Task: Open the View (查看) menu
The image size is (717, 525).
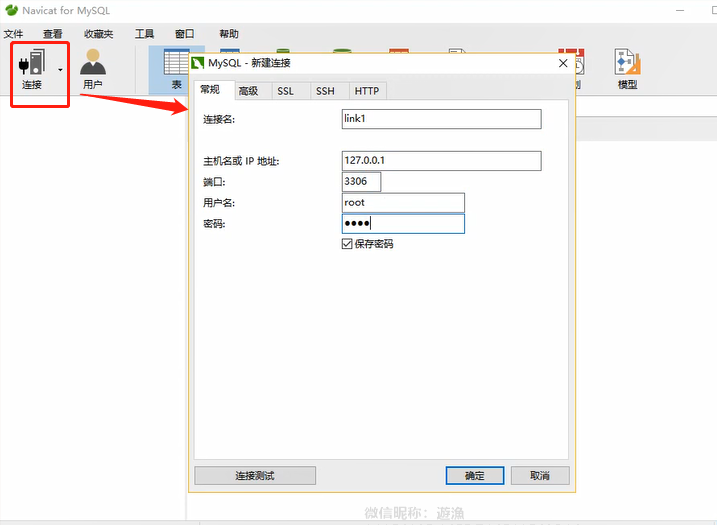Action: (x=53, y=34)
